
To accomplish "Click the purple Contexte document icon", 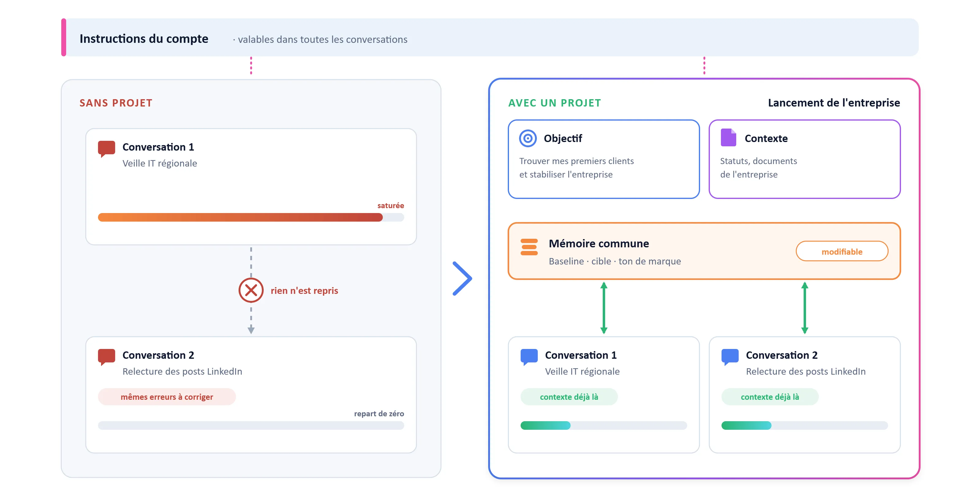I will click(728, 138).
